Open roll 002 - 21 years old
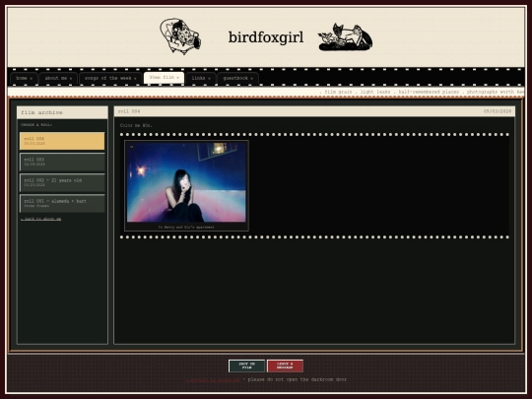This screenshot has width=532, height=399. 62,182
